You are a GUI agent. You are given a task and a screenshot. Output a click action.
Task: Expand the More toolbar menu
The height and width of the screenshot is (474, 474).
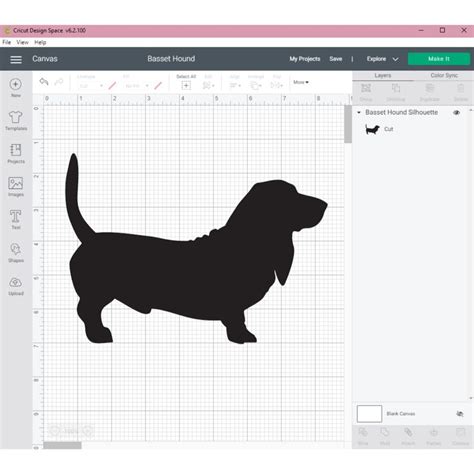click(301, 82)
